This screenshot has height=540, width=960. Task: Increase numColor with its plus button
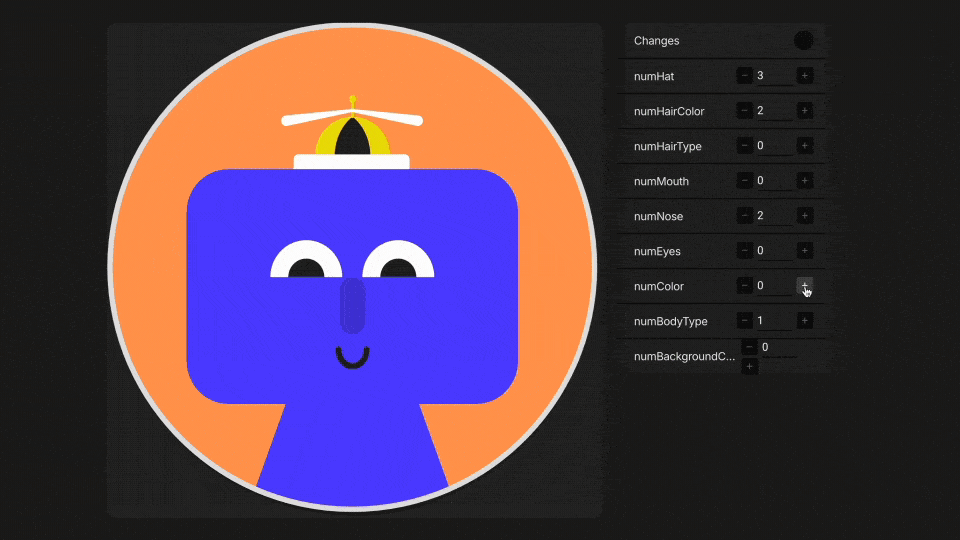(x=804, y=285)
